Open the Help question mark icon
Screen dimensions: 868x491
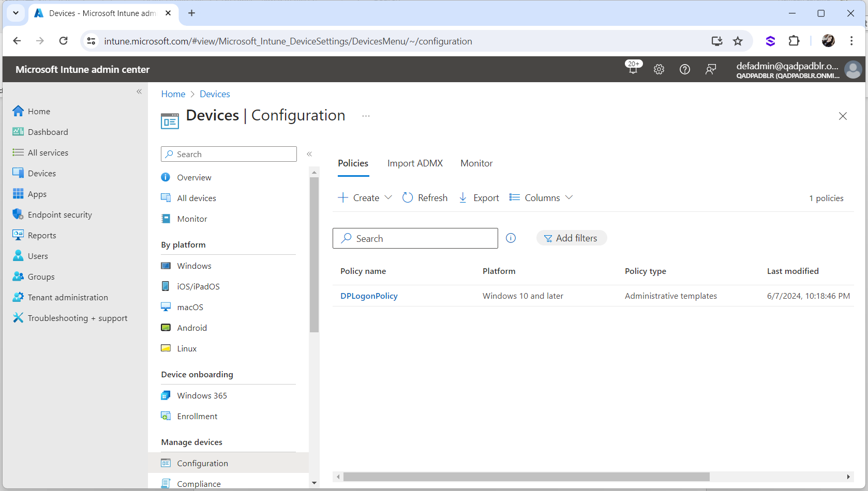pyautogui.click(x=685, y=69)
